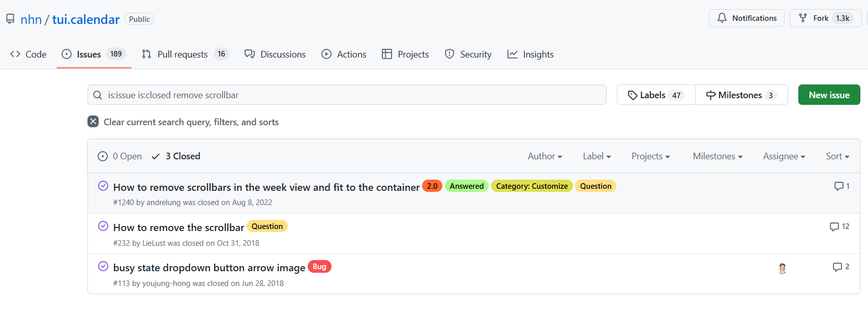Click the comment icon on issue #1240

[839, 186]
